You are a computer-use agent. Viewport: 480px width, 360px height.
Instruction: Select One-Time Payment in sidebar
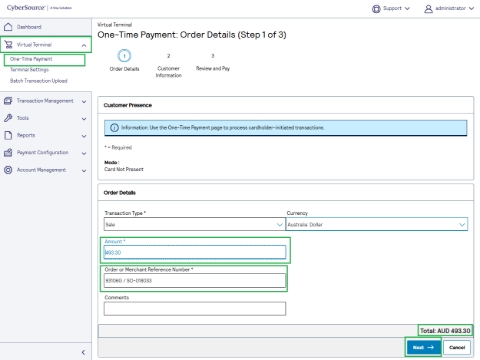click(x=31, y=59)
